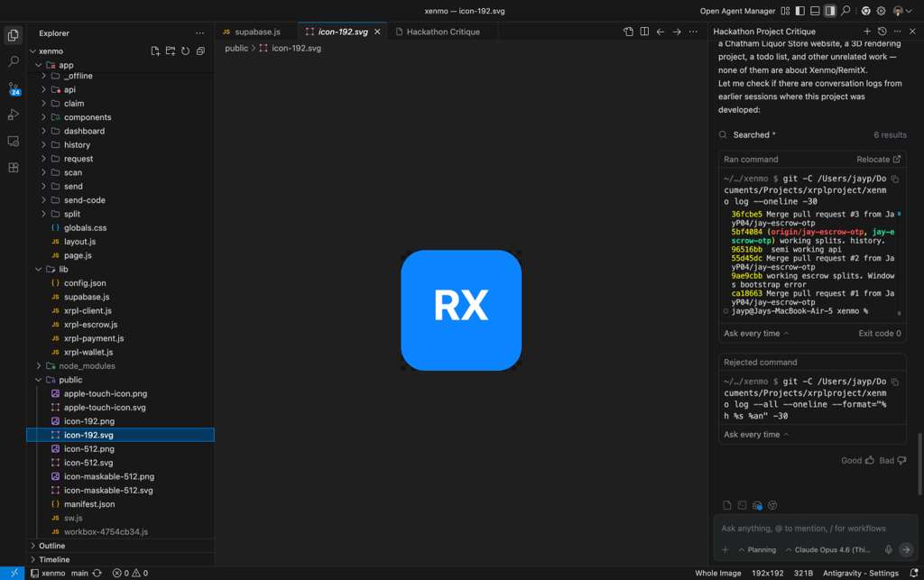Open Claude Opus model selector

tap(827, 549)
